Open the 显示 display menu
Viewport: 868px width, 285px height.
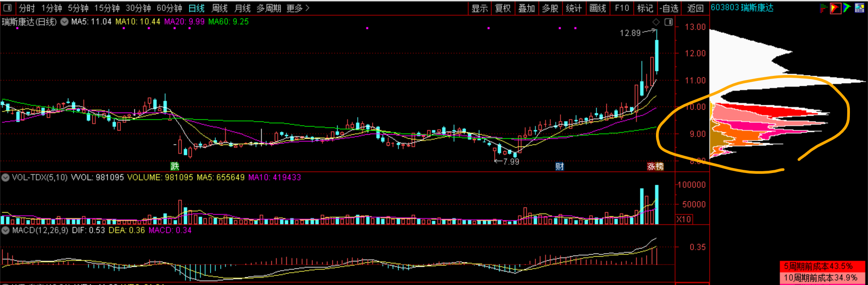click(x=480, y=8)
